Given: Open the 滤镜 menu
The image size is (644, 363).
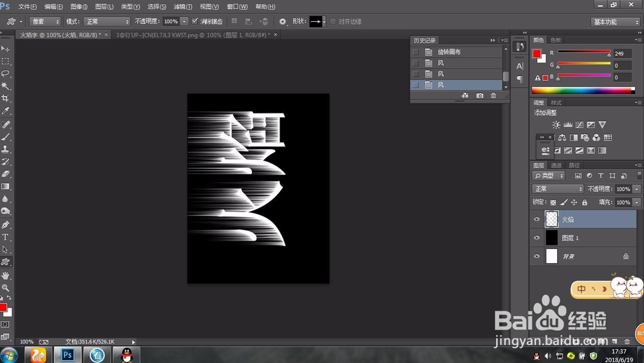Looking at the screenshot, I should point(183,6).
